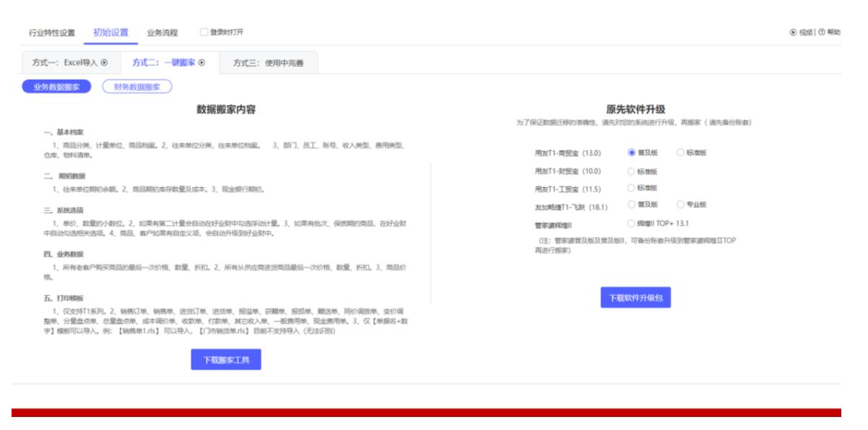Viewport: 868px width, 430px height.
Task: Toggle the 登录时打开 checkbox
Action: 204,33
